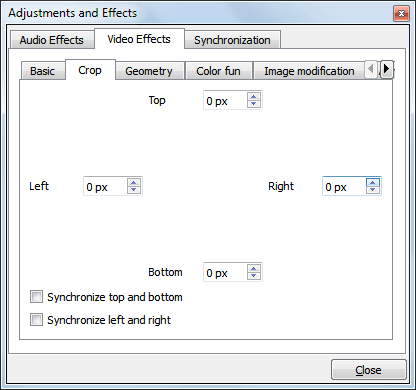Enable Synchronize top and bottom
Screen dimensions: 416x390
(36, 297)
